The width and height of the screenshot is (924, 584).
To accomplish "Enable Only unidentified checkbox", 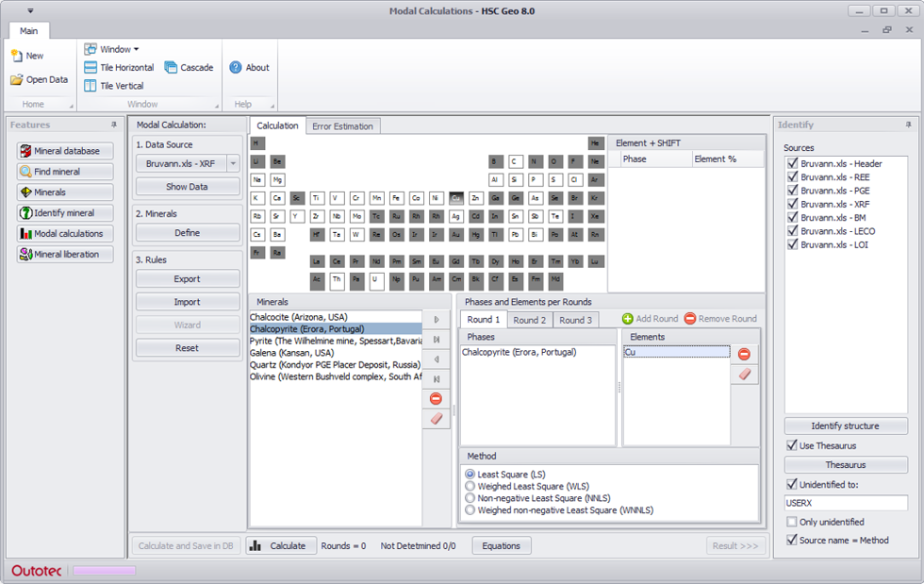I will [792, 522].
